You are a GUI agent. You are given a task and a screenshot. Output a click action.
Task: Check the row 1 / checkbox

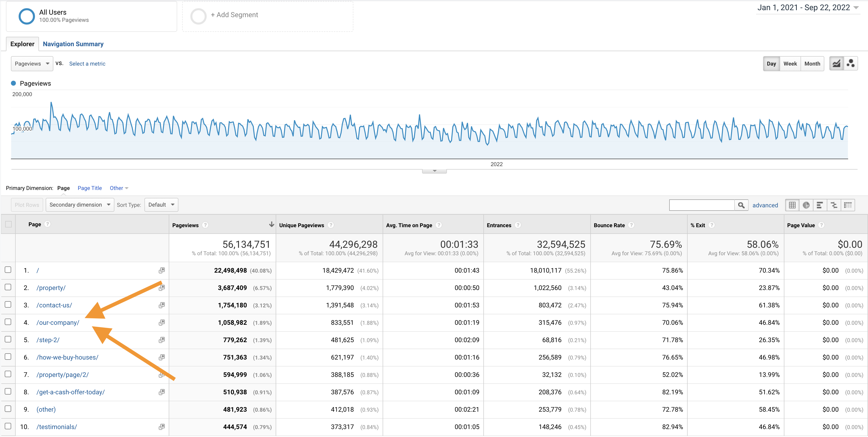click(8, 270)
